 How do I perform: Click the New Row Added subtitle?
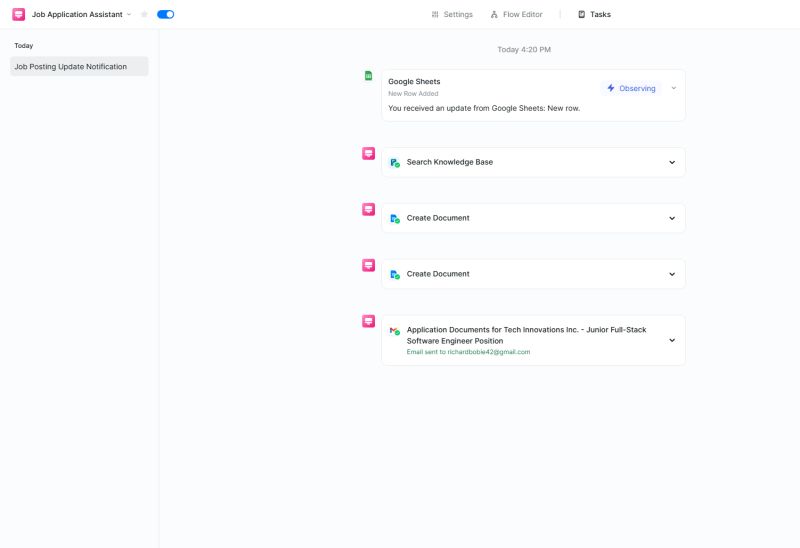click(413, 93)
